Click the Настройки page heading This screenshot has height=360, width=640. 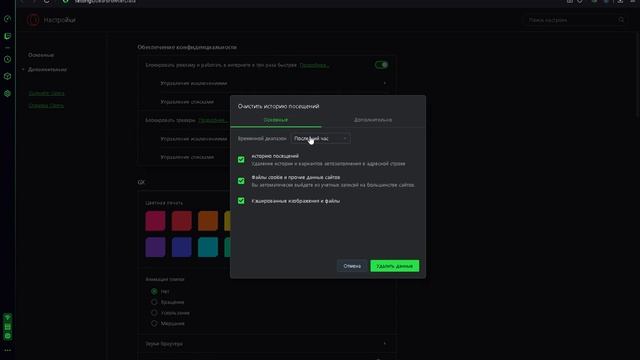(x=60, y=20)
